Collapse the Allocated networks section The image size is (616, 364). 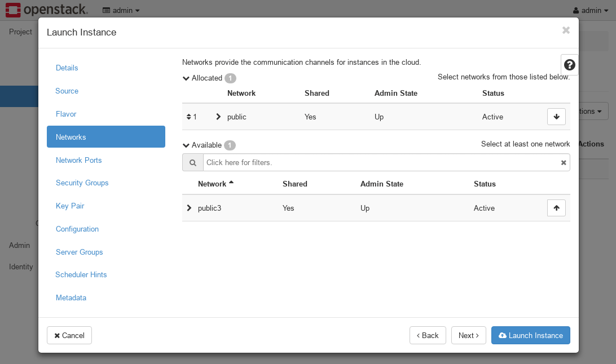pyautogui.click(x=186, y=78)
